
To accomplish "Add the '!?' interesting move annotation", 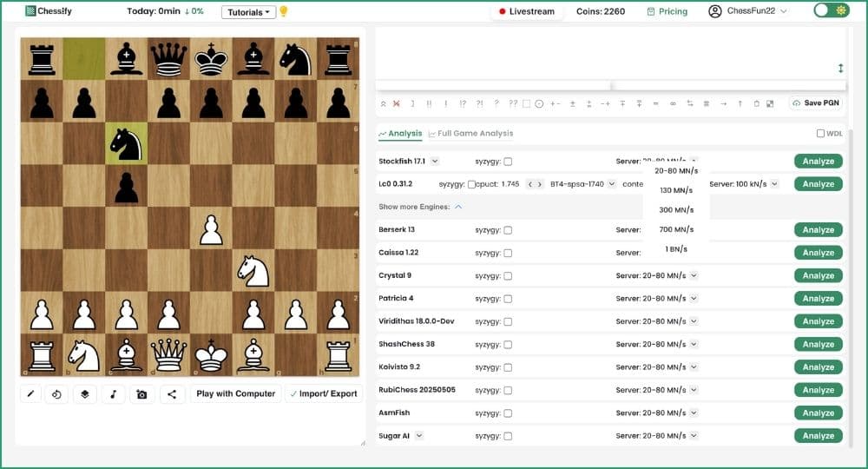I will click(x=463, y=103).
